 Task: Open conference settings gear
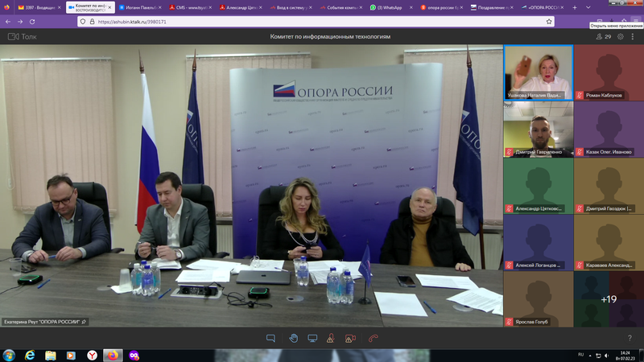(620, 36)
